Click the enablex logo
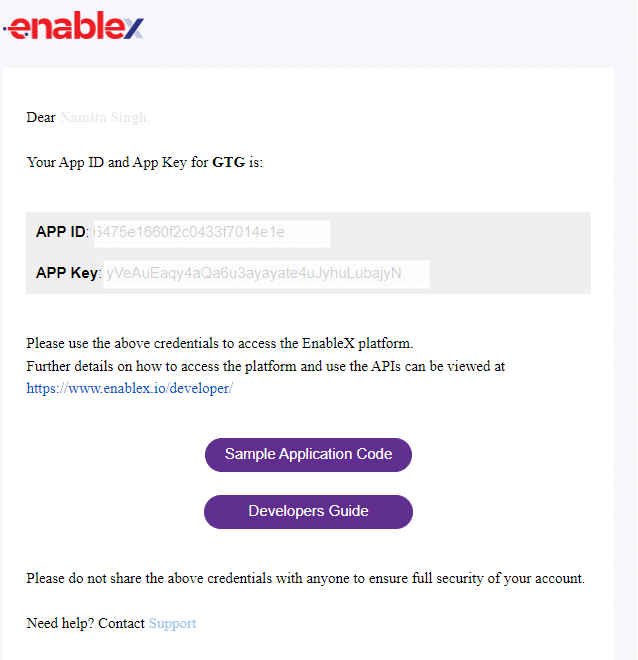638x660 pixels. (74, 26)
